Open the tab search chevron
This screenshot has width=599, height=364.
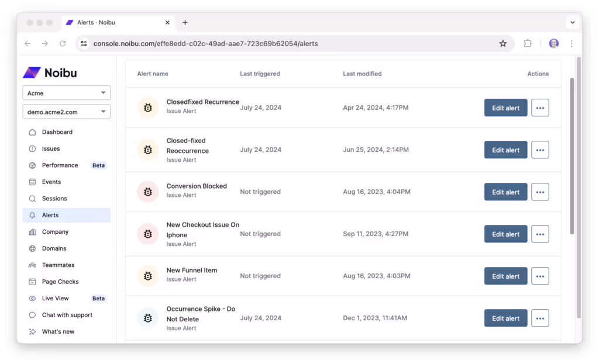(572, 23)
